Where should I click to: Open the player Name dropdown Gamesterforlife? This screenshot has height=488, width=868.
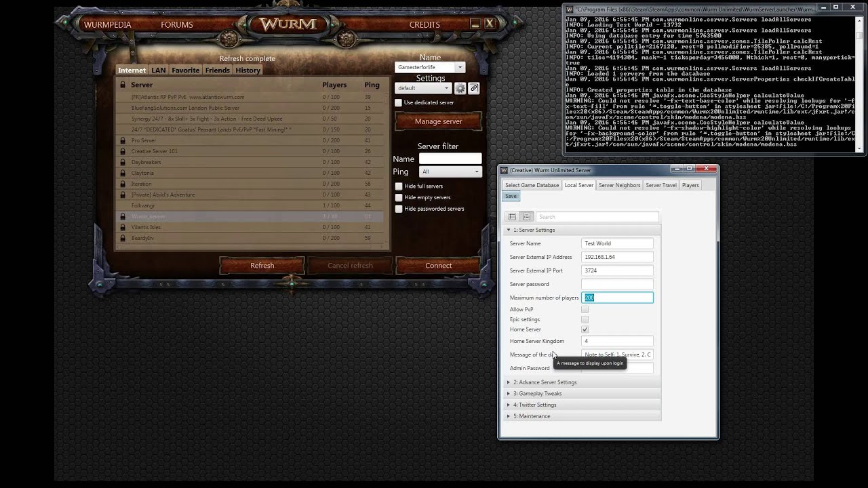pos(429,67)
